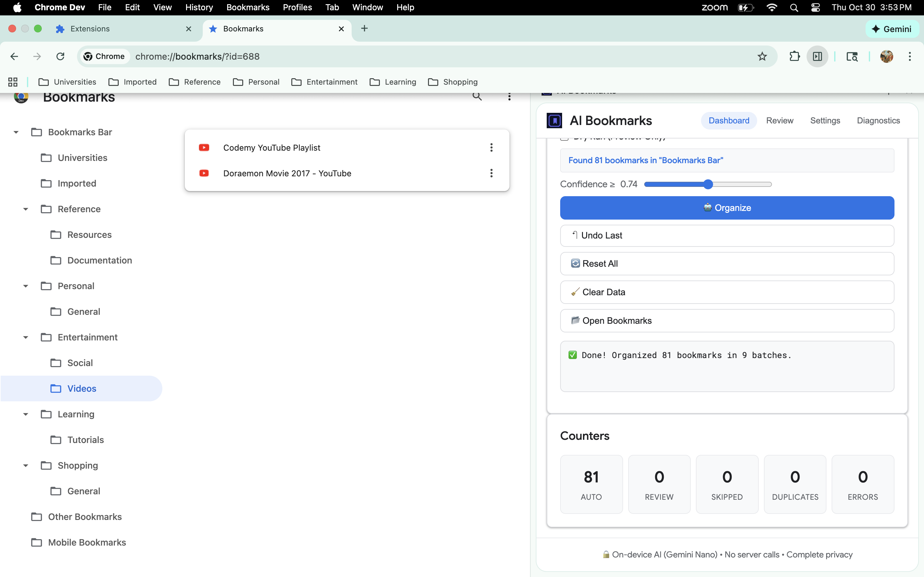Open the Chrome three-dot menu
924x577 pixels.
pyautogui.click(x=910, y=56)
